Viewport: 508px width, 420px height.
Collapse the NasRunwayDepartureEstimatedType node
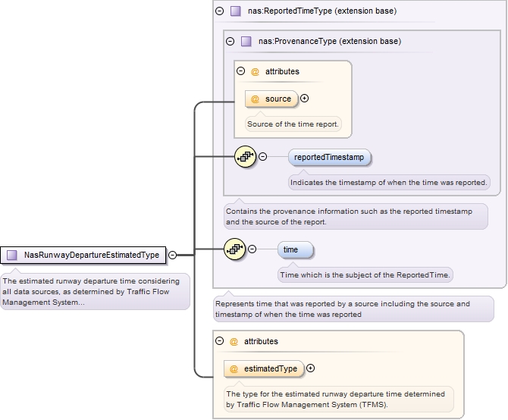click(173, 255)
